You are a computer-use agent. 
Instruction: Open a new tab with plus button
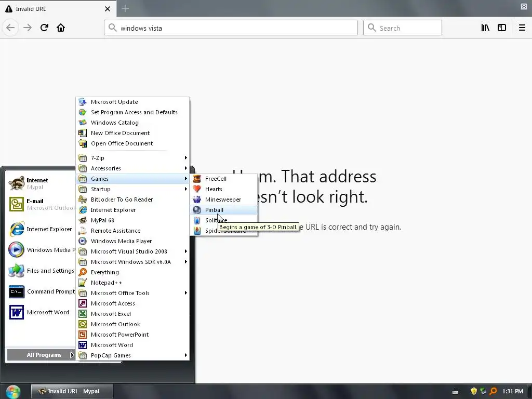pos(125,8)
